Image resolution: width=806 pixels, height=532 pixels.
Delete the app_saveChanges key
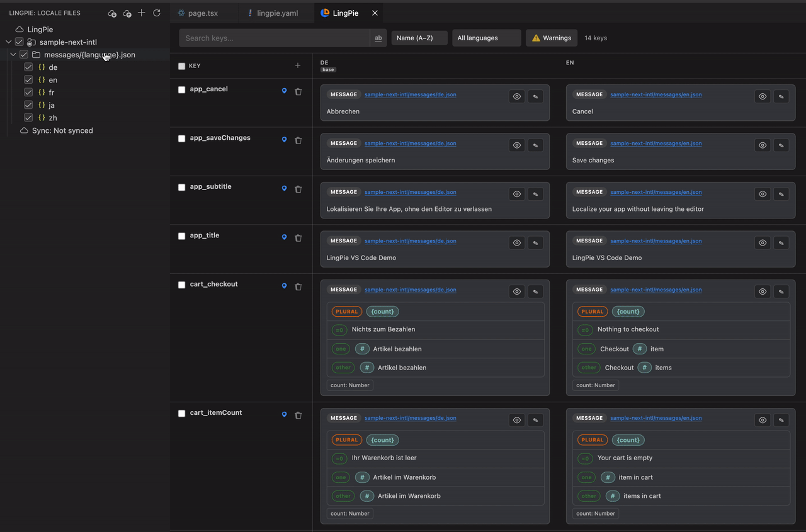[x=298, y=140]
